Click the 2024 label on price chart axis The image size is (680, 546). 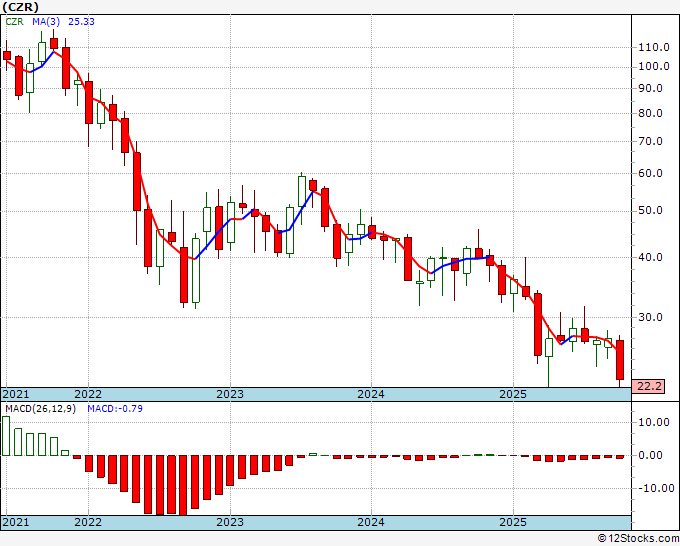click(371, 394)
